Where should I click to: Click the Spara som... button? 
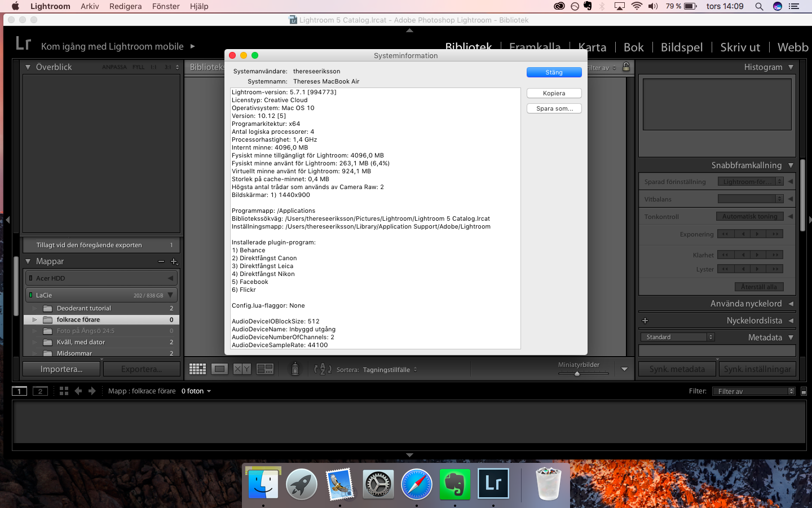click(554, 108)
